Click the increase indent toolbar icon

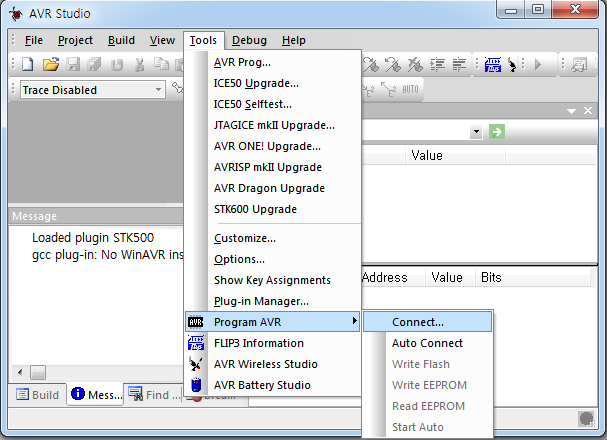[437, 65]
